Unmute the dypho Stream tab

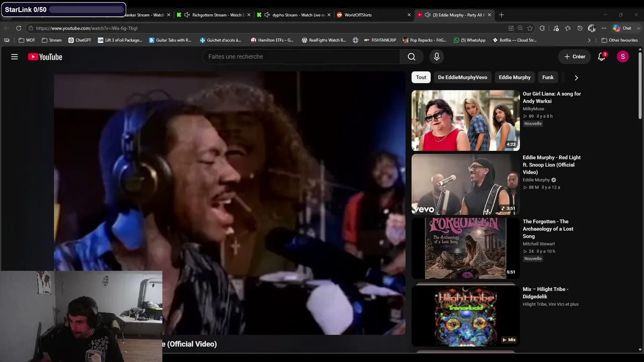267,15
